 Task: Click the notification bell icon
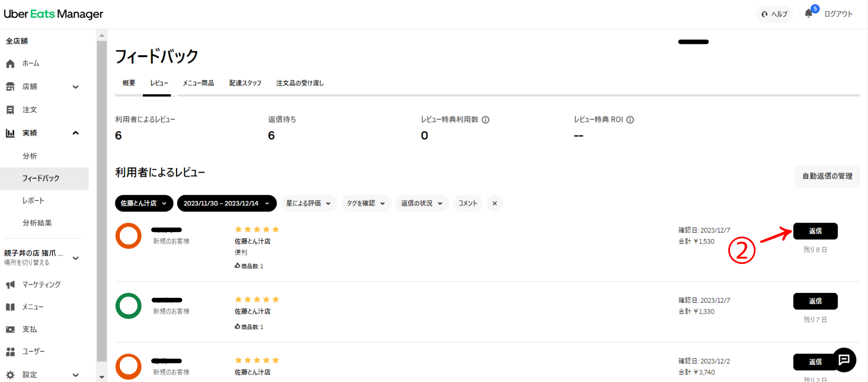[809, 14]
